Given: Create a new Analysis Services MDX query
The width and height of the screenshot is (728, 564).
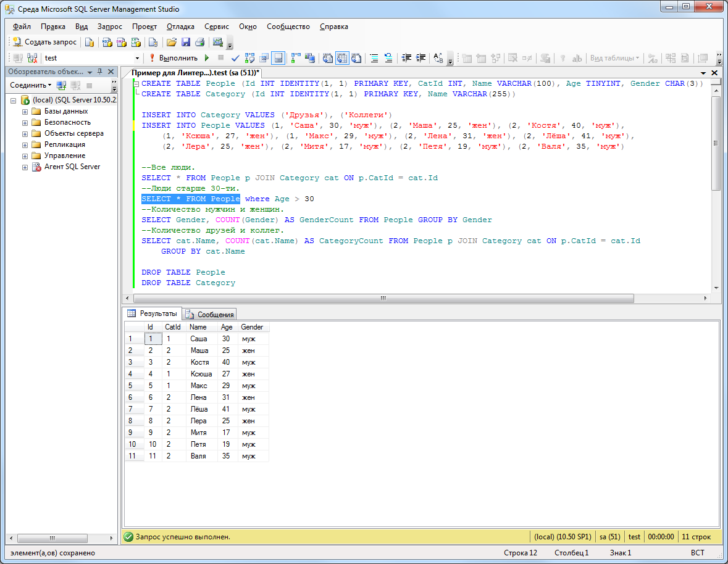Looking at the screenshot, I should click(x=107, y=42).
